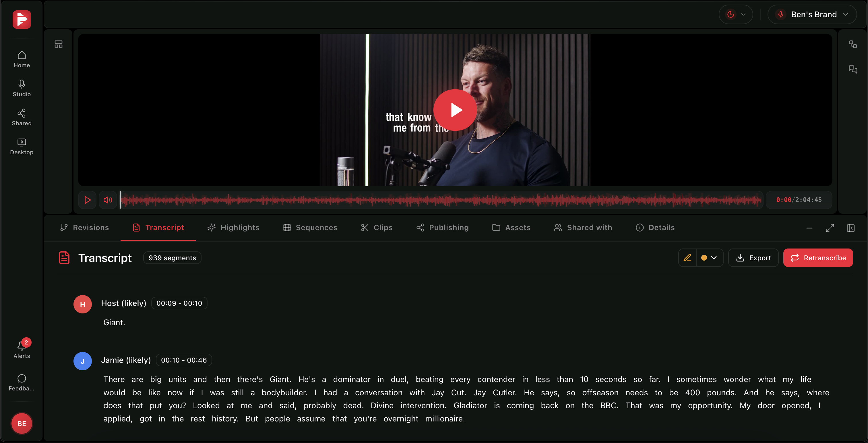868x443 pixels.
Task: Toggle dark mode with the moon icon
Action: point(731,14)
